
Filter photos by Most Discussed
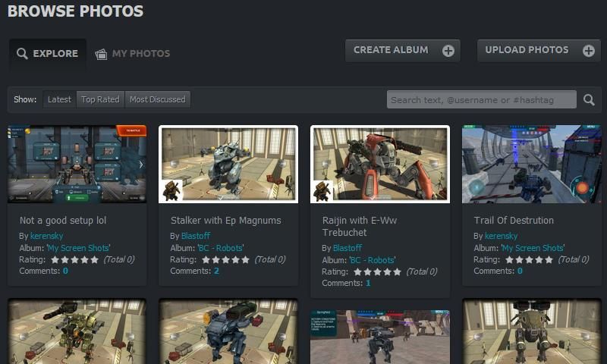(157, 99)
